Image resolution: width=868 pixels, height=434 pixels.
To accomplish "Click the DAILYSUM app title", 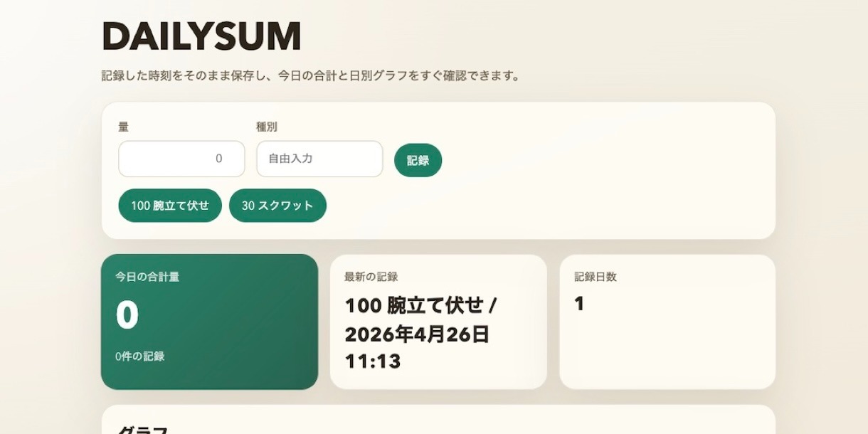I will (201, 37).
